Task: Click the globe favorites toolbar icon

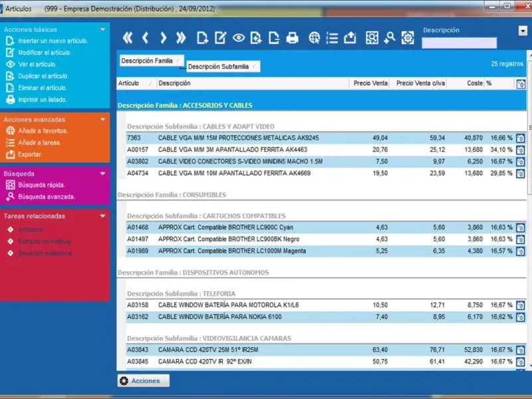Action: 314,38
